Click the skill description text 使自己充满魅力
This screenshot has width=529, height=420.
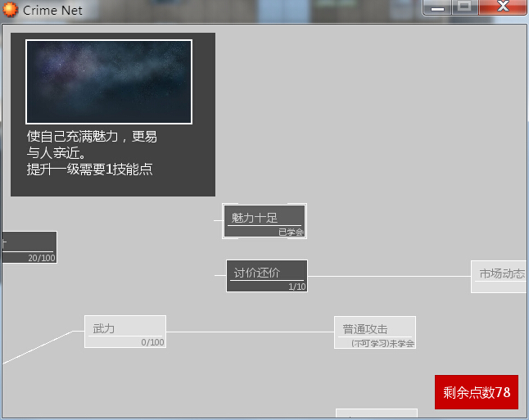pos(73,137)
